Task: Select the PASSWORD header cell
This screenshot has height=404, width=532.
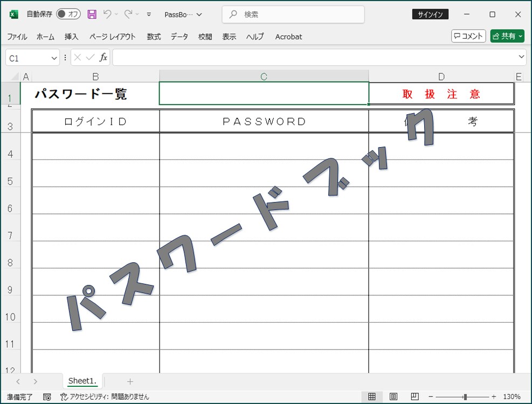Action: pyautogui.click(x=264, y=121)
